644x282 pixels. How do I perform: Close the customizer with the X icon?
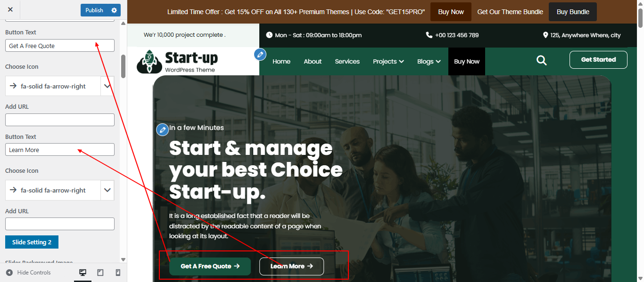[10, 10]
